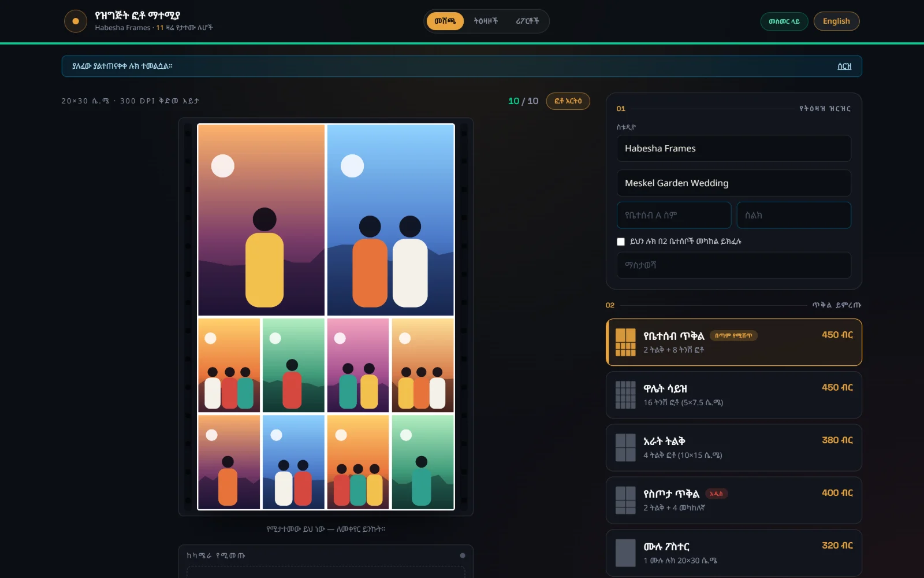Select the small green single-person photo in first small row

click(293, 365)
